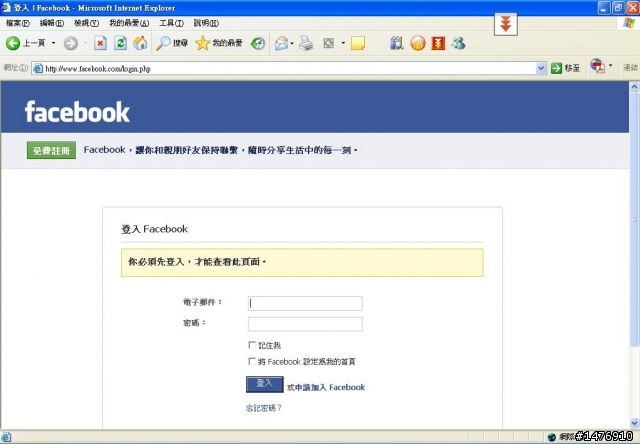This screenshot has height=444, width=640.
Task: Print the page using printer icon
Action: pyautogui.click(x=306, y=43)
